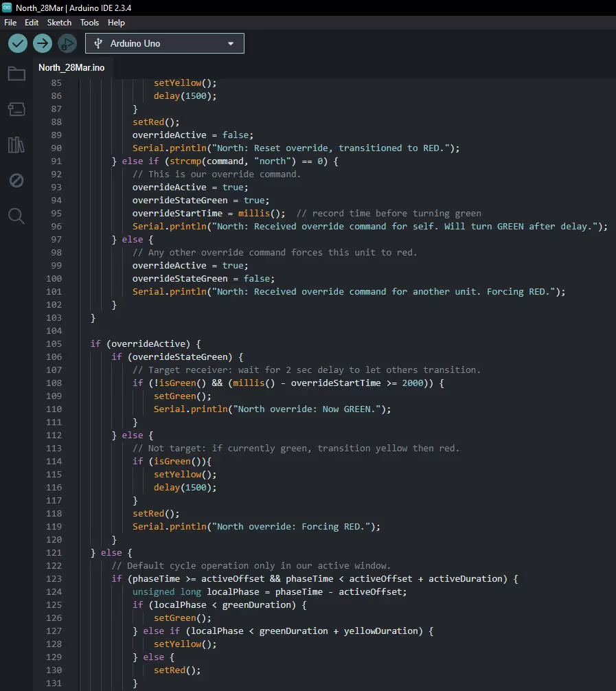Image resolution: width=616 pixels, height=691 pixels.
Task: Click the Verify sketch checkmark button
Action: [x=18, y=43]
